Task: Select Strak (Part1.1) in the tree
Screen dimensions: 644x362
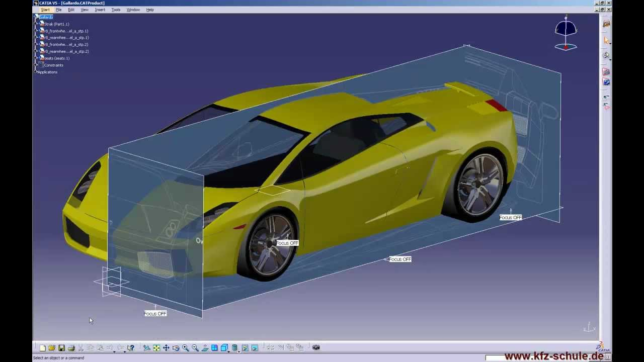Action: tap(56, 24)
